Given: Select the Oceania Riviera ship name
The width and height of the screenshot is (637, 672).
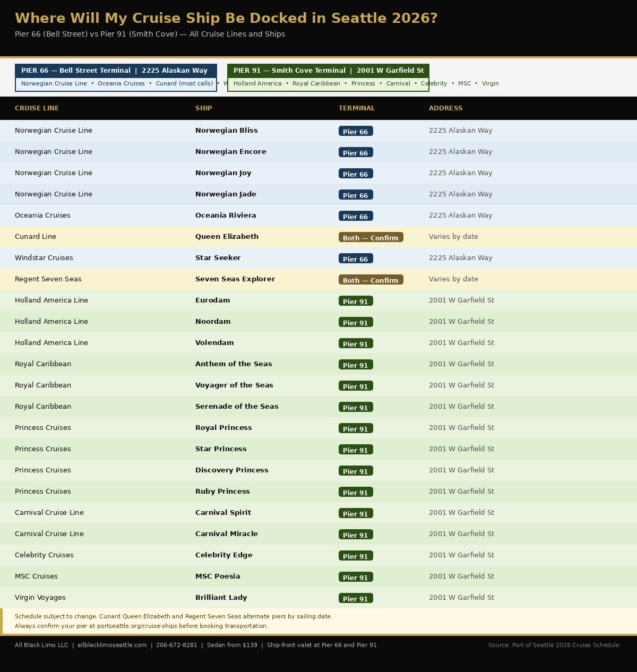Looking at the screenshot, I should 226,216.
